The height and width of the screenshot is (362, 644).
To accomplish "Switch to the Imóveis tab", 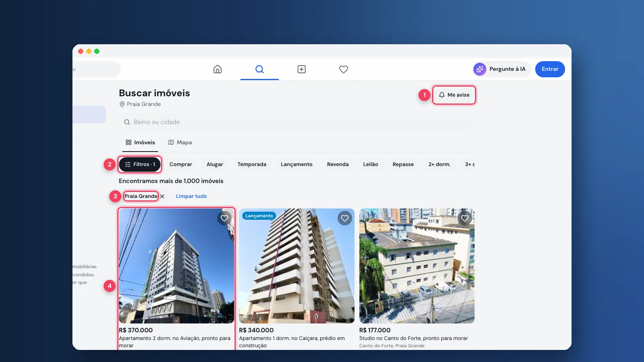I will pos(140,142).
